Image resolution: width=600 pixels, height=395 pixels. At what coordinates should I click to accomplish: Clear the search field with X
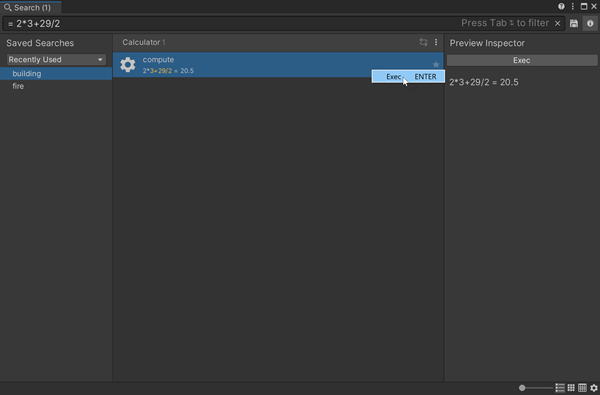558,23
